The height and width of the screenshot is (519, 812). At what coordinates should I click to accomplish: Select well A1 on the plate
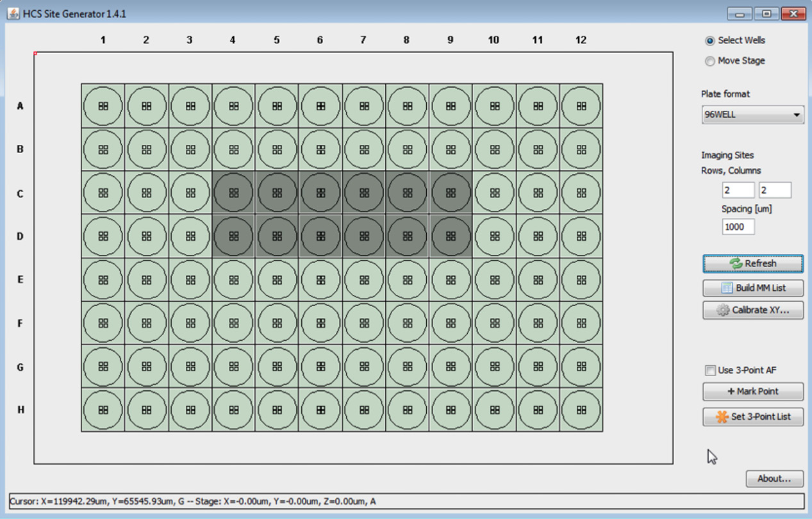point(103,106)
